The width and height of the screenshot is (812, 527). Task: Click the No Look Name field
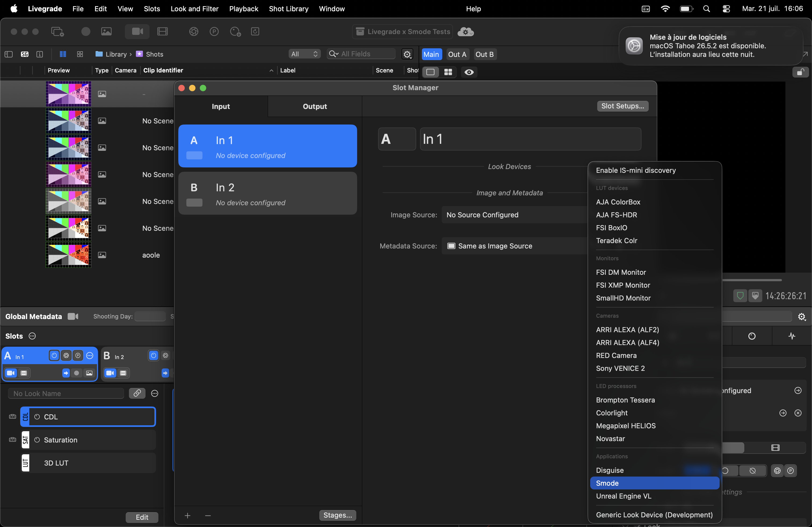[x=66, y=393]
